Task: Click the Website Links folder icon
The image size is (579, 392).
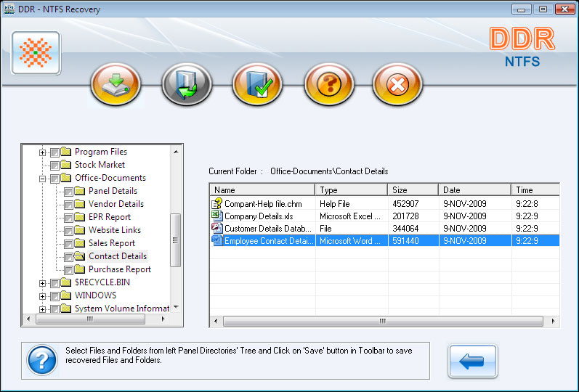Action: tap(80, 230)
